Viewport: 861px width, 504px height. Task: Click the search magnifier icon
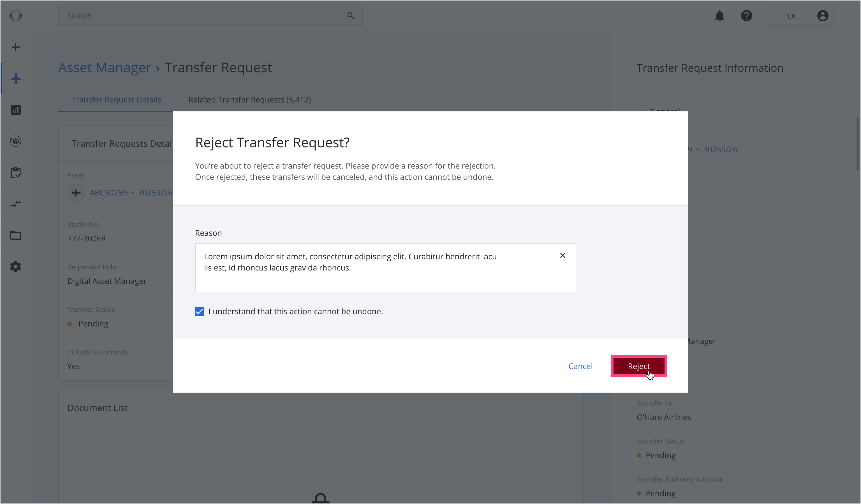[351, 16]
